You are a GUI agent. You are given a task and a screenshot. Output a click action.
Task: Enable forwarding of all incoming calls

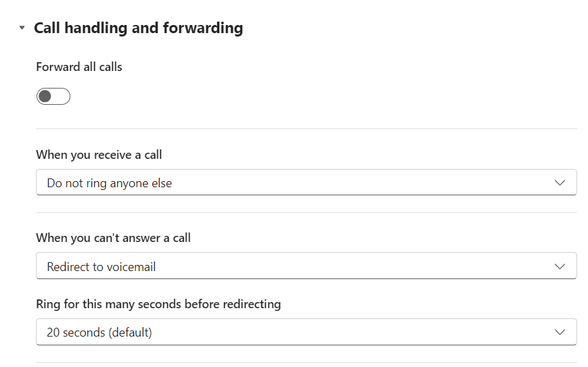[x=53, y=97]
